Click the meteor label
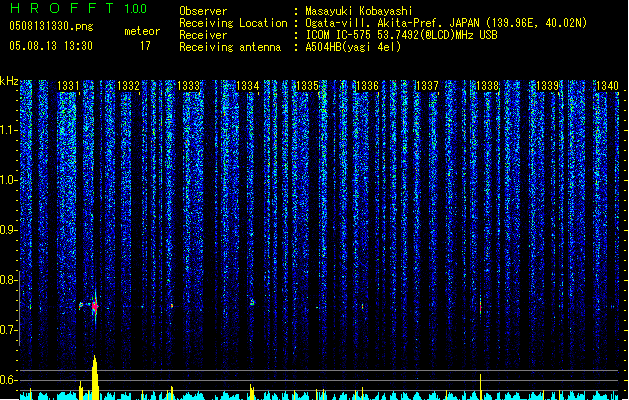The image size is (629, 400). (142, 31)
